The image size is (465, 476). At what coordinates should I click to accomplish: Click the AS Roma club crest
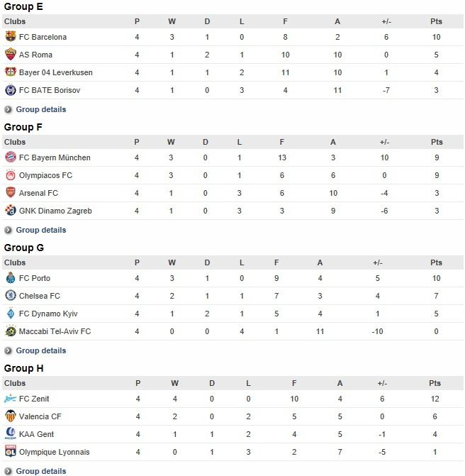coord(11,55)
